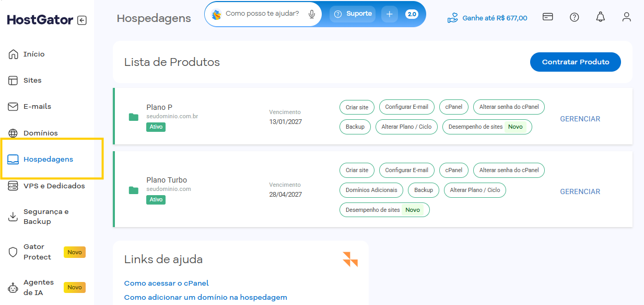Screen dimensions: 644x305
Task: Click Domínios Adicionais for Plano Turbo
Action: pos(371,190)
